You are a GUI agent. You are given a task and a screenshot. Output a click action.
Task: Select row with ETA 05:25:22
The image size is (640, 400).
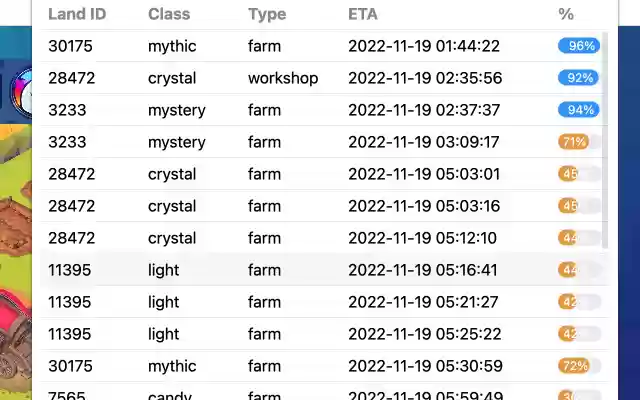pos(324,334)
